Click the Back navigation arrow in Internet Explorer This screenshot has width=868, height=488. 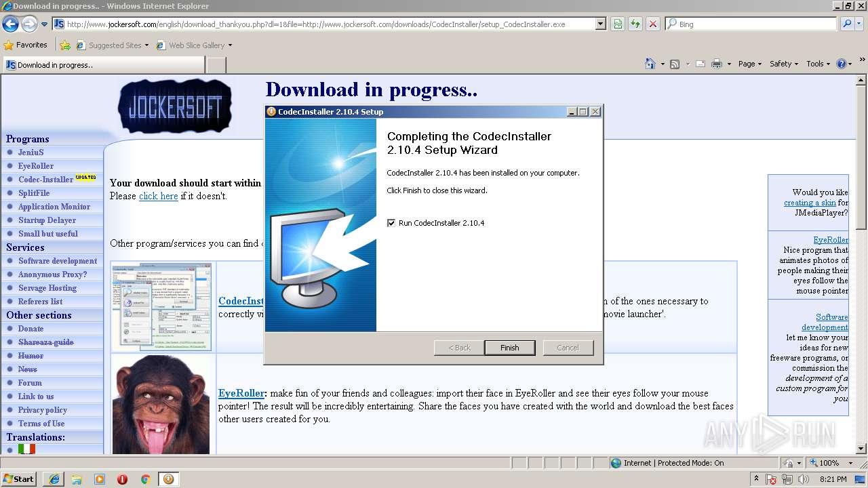coord(10,24)
